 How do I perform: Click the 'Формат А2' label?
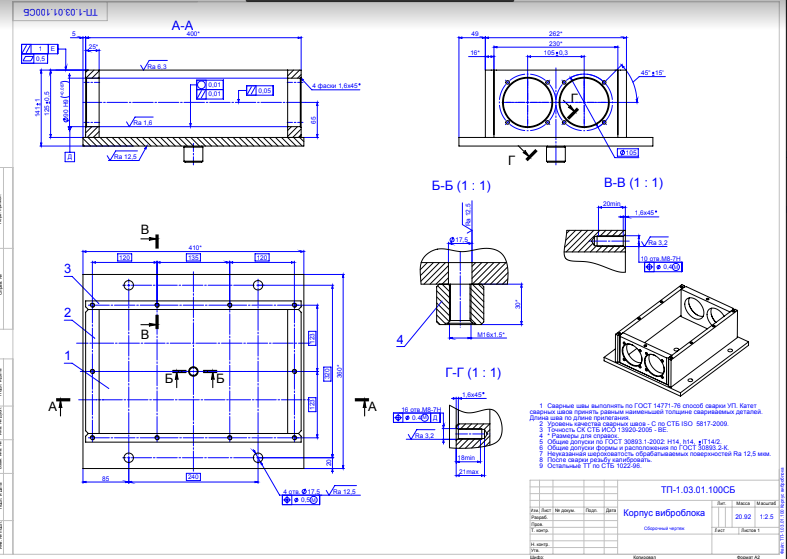(748, 556)
